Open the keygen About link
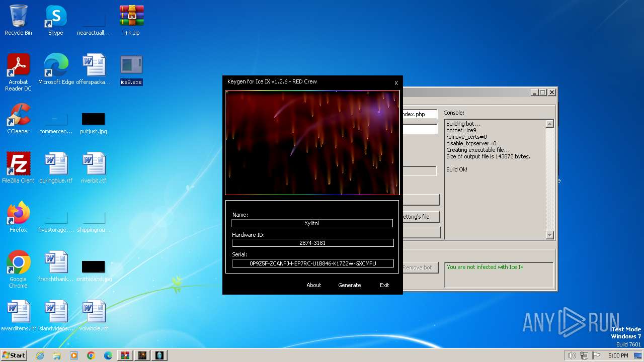Image resolution: width=644 pixels, height=362 pixels. [x=313, y=285]
